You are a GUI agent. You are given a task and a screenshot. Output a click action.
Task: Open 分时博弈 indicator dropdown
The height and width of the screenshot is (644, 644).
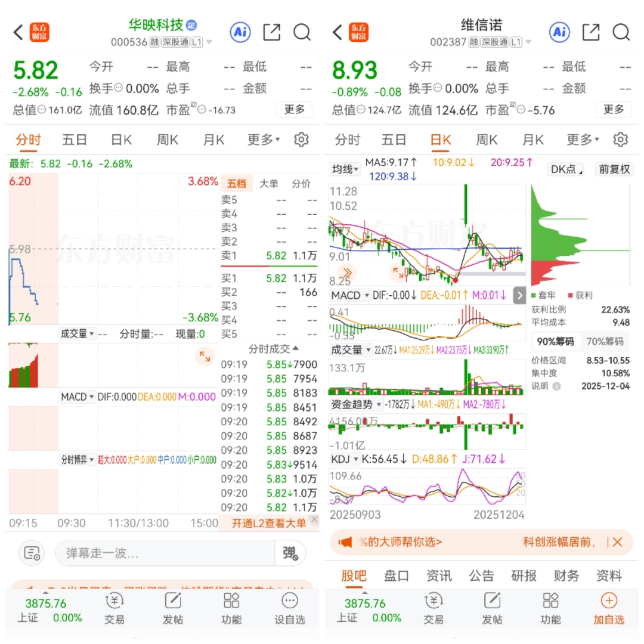tap(77, 460)
